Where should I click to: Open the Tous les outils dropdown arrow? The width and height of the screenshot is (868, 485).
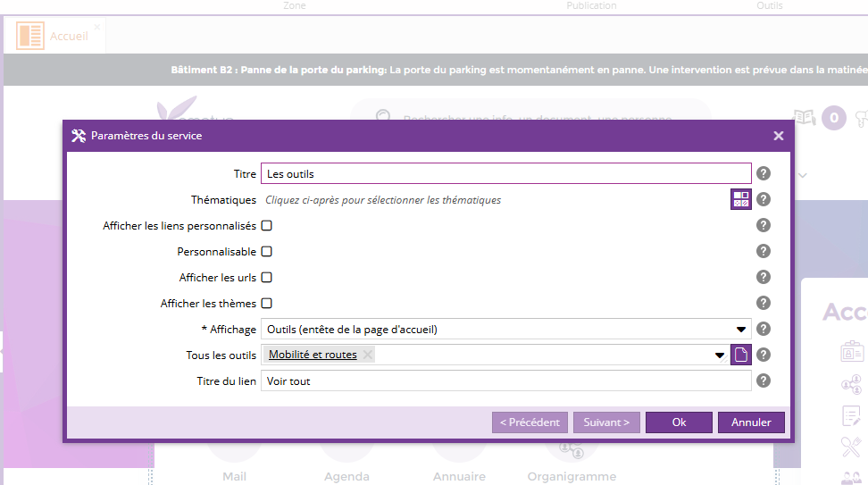pos(720,355)
